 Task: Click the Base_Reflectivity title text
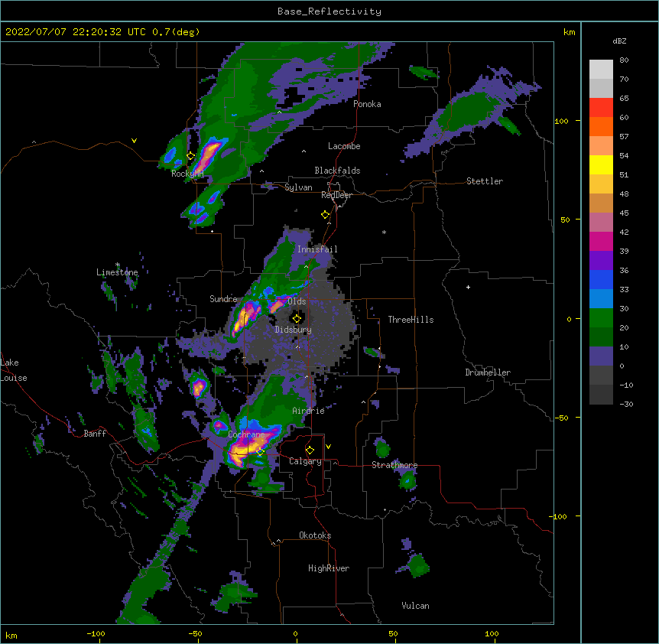pyautogui.click(x=329, y=11)
